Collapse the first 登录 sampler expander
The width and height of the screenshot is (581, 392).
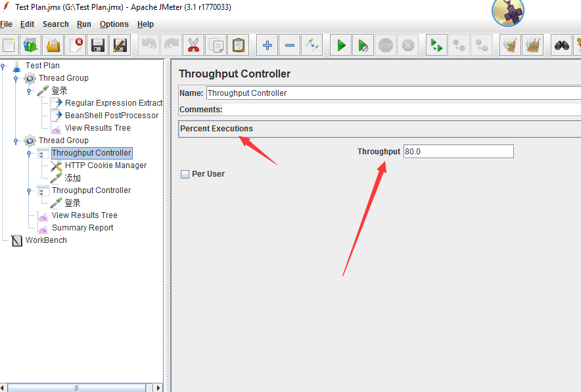[x=30, y=91]
